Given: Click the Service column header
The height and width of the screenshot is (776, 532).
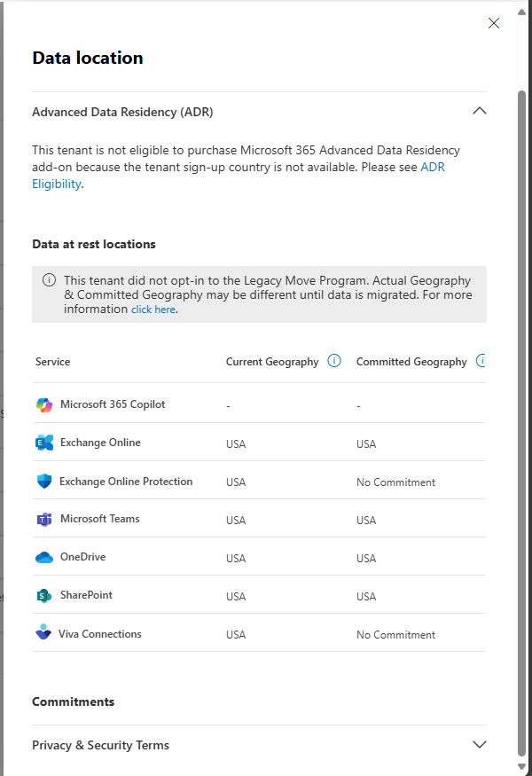Looking at the screenshot, I should tap(52, 362).
